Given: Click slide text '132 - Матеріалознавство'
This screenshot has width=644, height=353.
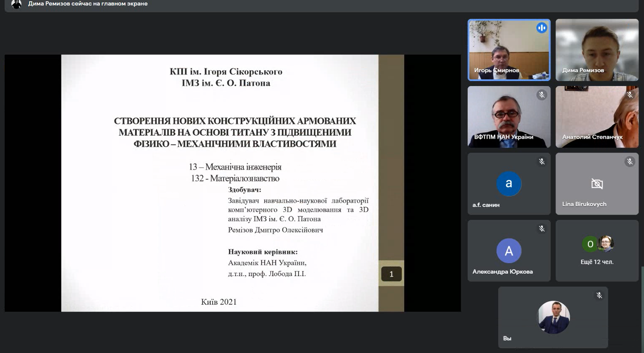Looking at the screenshot, I should tap(235, 178).
